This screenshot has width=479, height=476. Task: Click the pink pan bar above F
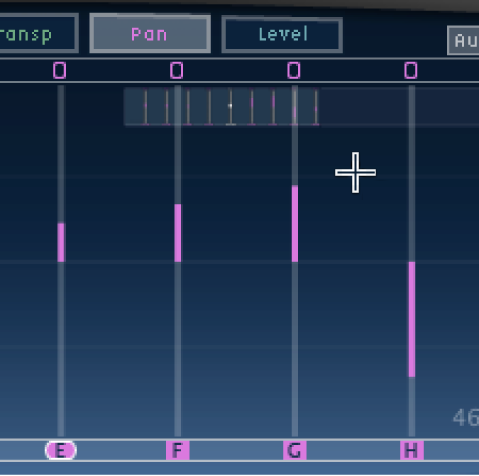coord(178,233)
